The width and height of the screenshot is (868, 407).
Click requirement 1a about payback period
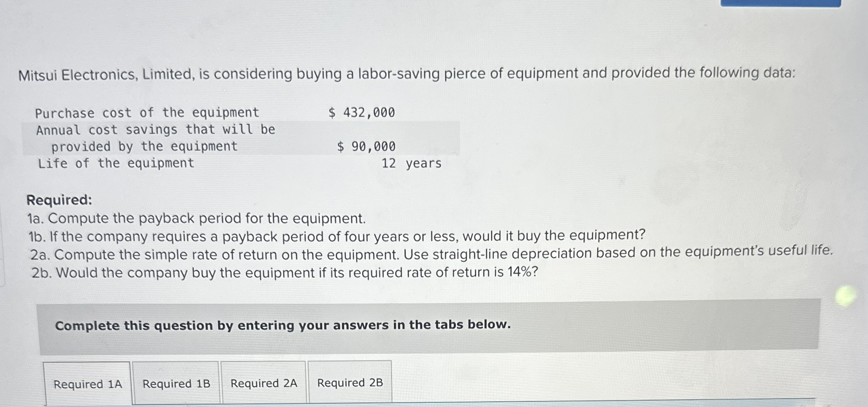(x=196, y=218)
